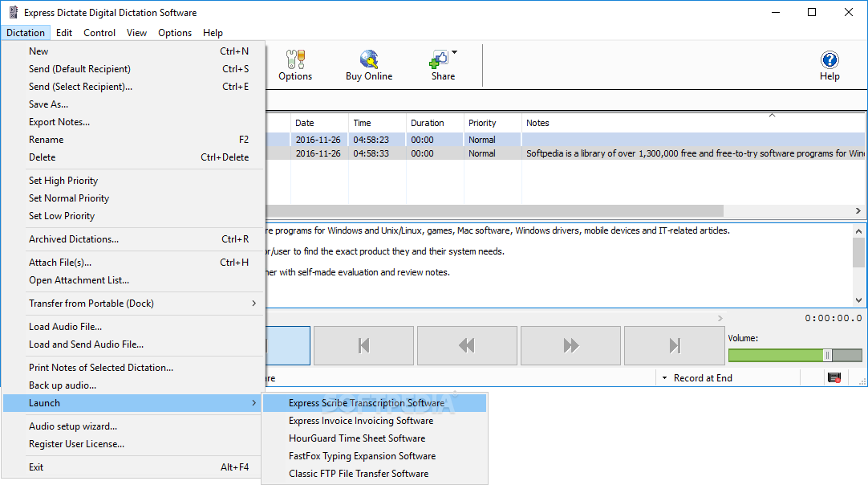868x485 pixels.
Task: Sort by the Notes column header
Action: click(694, 123)
